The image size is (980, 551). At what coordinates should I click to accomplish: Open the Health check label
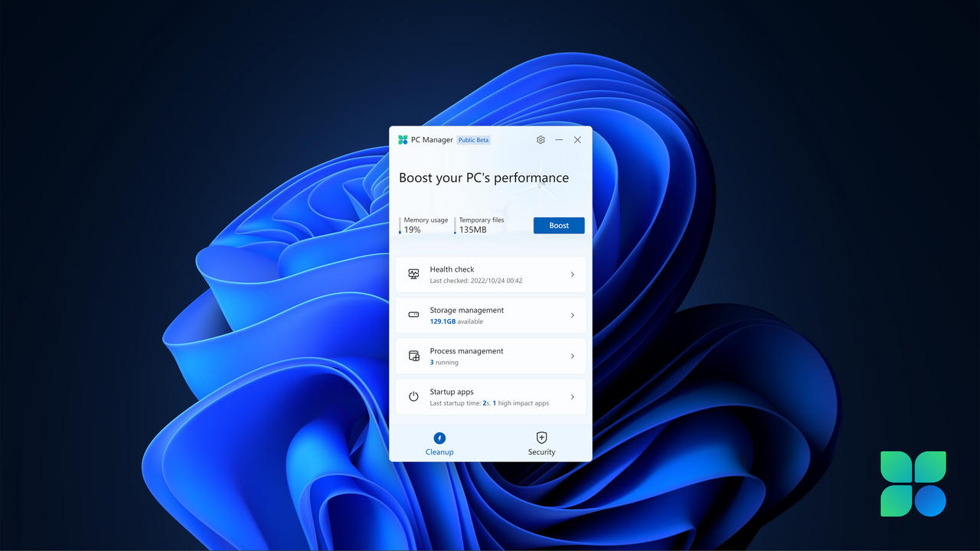coord(452,269)
